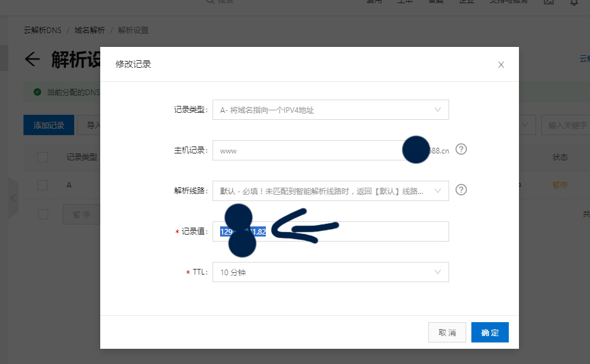Open the TTL dropdown showing 10 分钟
This screenshot has width=590, height=364.
tap(331, 272)
